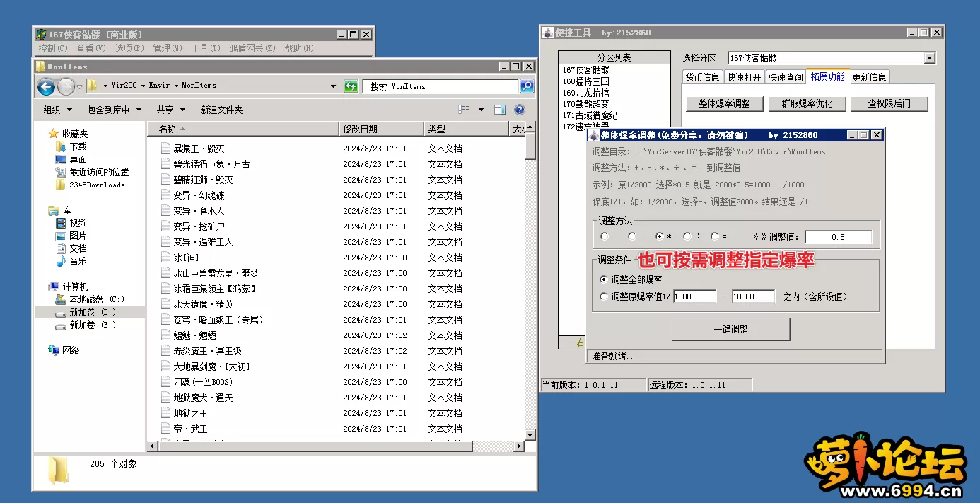Select 168猛将三国 in 分区列表
The image size is (980, 503).
[x=586, y=81]
